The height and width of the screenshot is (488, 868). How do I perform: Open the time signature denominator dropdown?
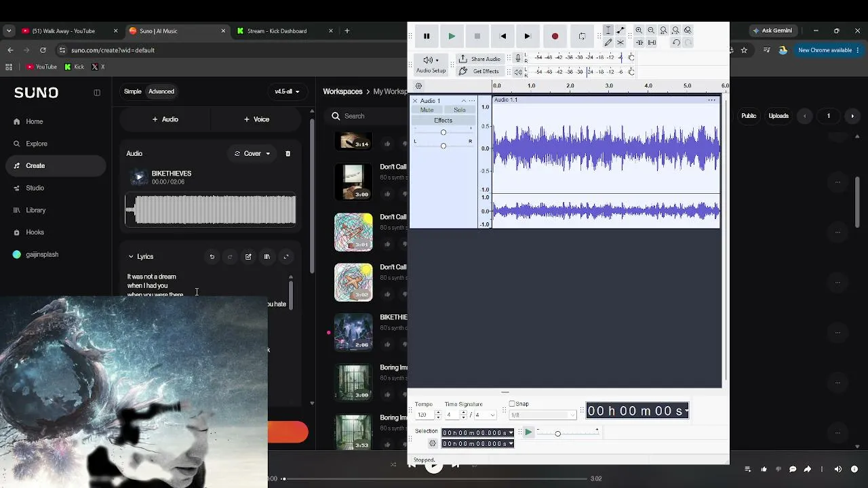485,415
